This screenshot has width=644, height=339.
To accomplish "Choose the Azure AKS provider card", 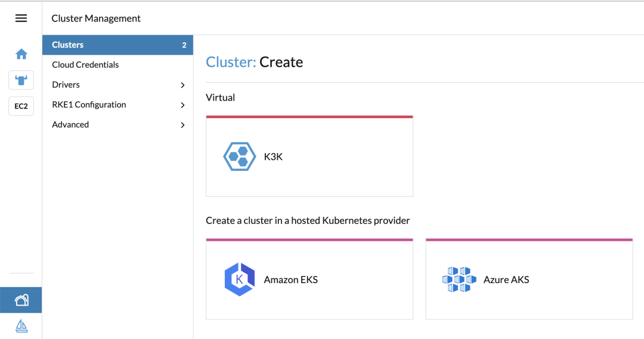I will coord(529,279).
